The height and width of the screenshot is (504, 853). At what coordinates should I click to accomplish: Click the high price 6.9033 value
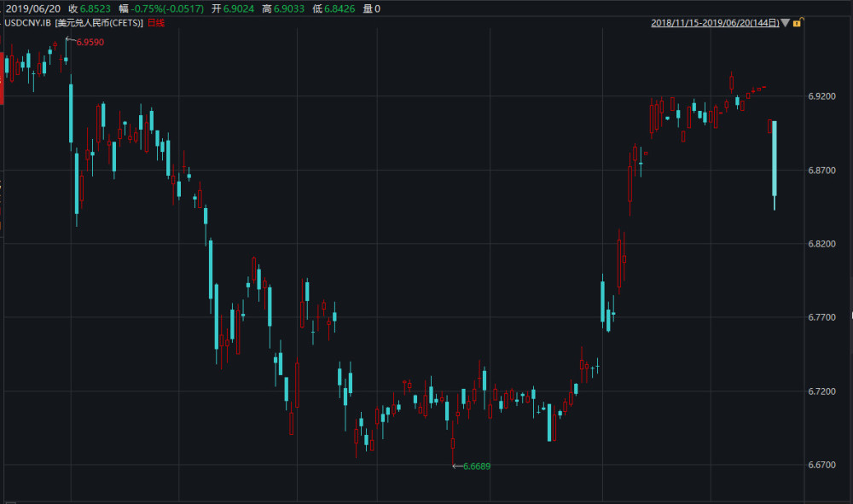click(289, 9)
